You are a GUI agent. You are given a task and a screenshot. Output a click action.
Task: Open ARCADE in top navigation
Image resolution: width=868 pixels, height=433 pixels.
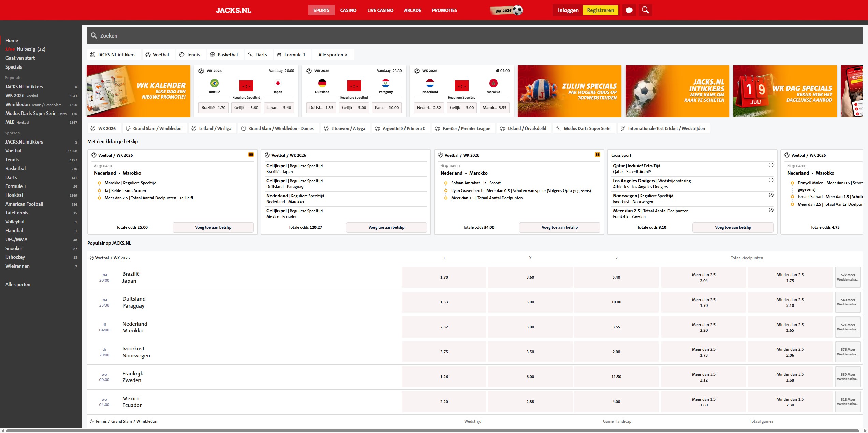click(x=413, y=10)
